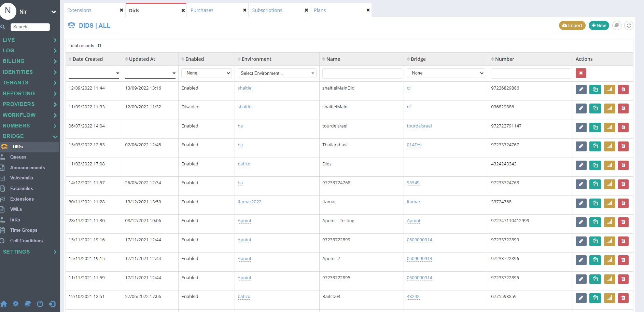This screenshot has width=644, height=312.
Task: Expand the BILLING sidebar section
Action: (30, 61)
